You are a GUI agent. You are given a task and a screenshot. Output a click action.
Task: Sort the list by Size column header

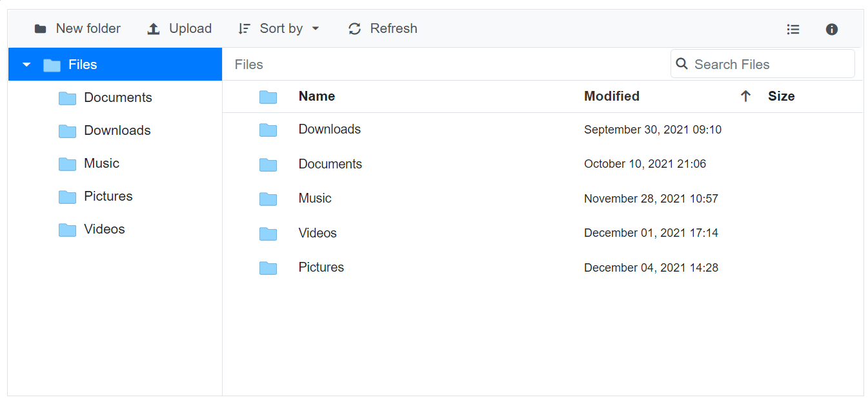click(781, 96)
